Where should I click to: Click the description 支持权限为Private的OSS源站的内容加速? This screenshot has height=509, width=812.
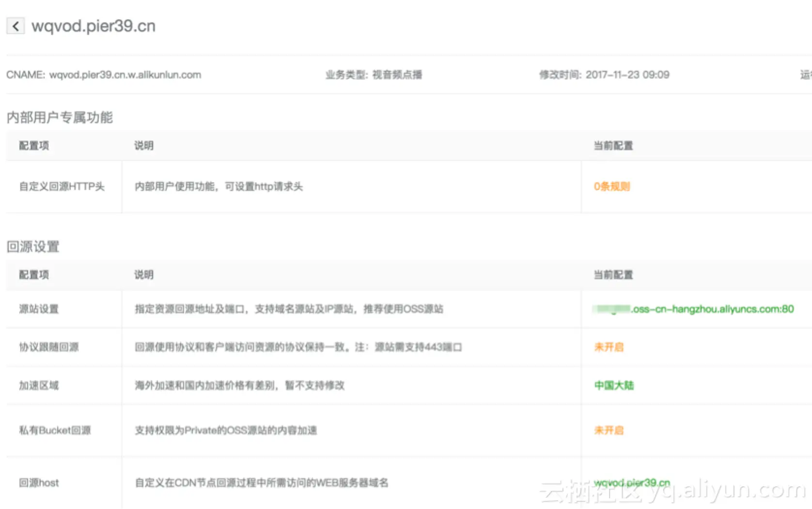(226, 430)
